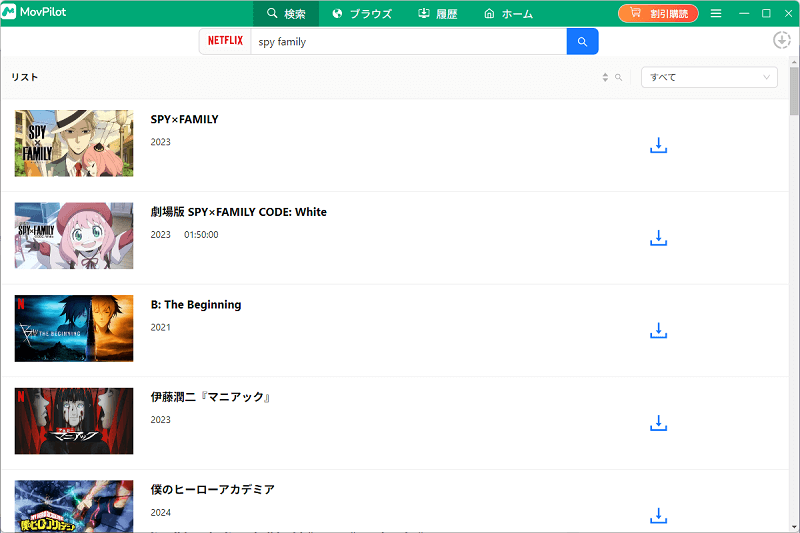
Task: Click the blue search magnifier button
Action: (x=582, y=41)
